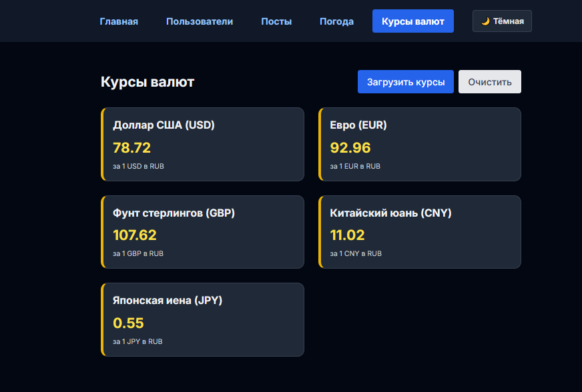This screenshot has width=582, height=392.
Task: Select the Доллар США (USD) card
Action: tap(203, 144)
